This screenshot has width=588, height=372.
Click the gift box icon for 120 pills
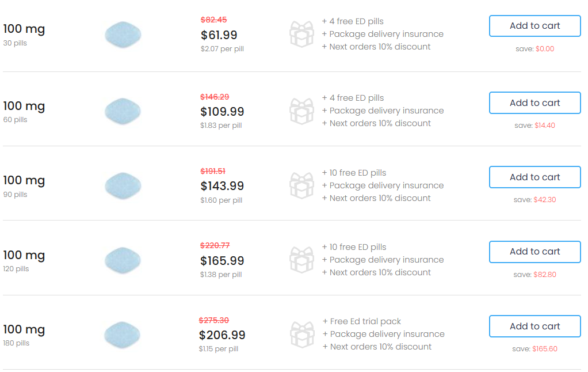301,260
